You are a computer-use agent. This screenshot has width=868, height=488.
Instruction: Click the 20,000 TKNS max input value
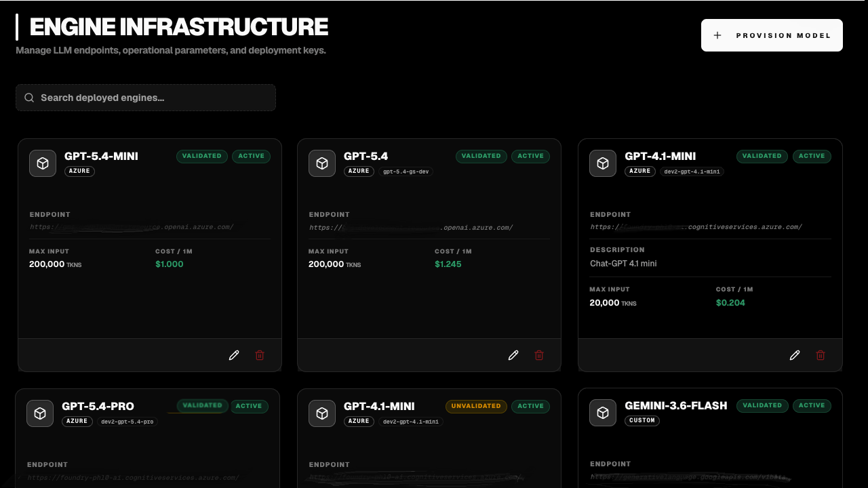coord(613,303)
